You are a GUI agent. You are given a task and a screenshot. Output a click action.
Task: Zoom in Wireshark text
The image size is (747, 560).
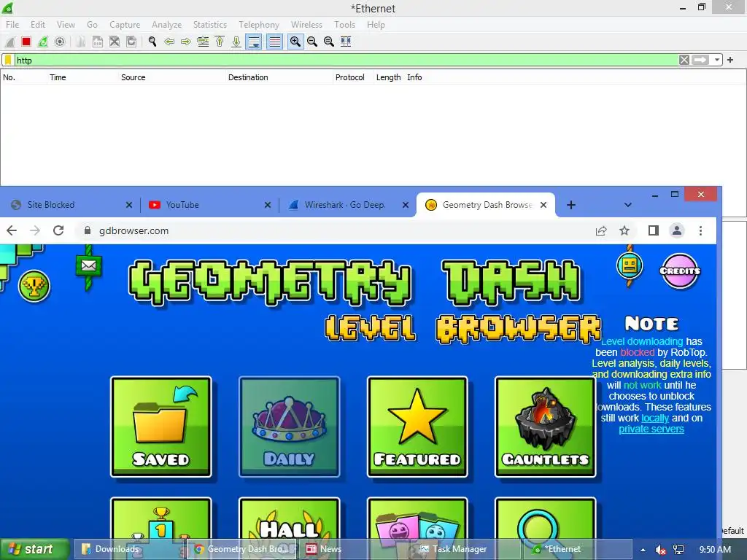pyautogui.click(x=295, y=42)
